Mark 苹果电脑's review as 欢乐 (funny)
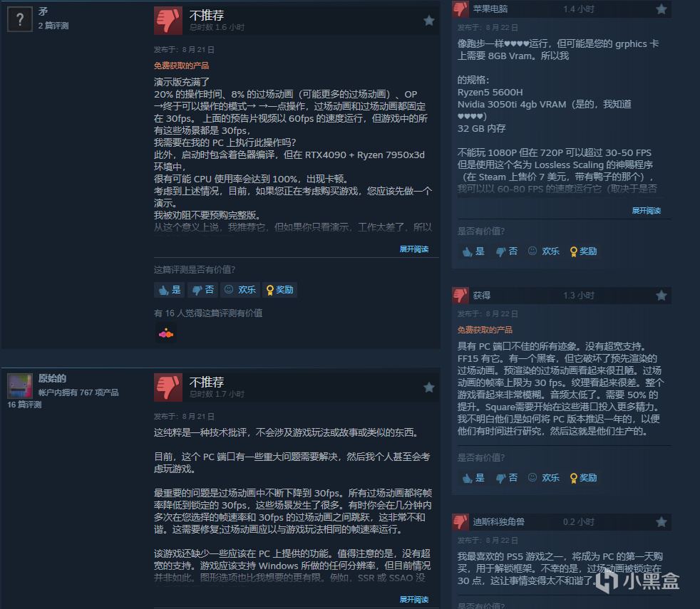700x609 pixels. point(544,251)
